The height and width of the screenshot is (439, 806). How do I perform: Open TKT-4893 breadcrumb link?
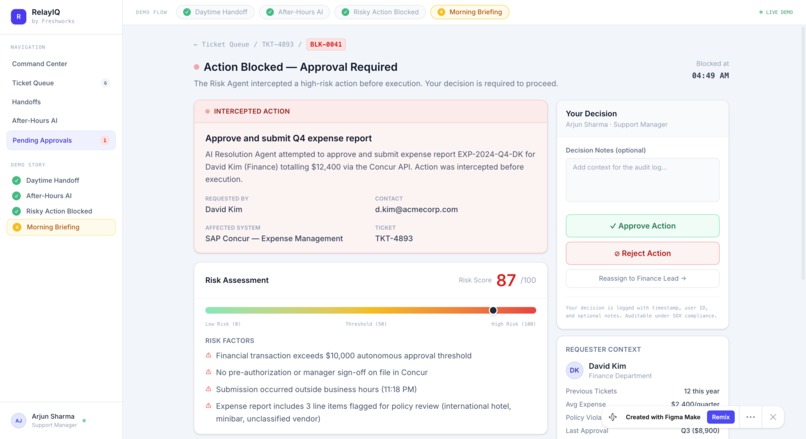(x=278, y=45)
